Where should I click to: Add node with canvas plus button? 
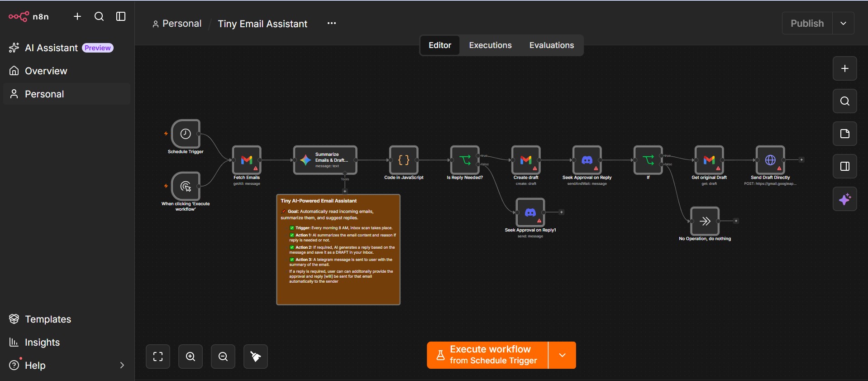click(x=845, y=68)
